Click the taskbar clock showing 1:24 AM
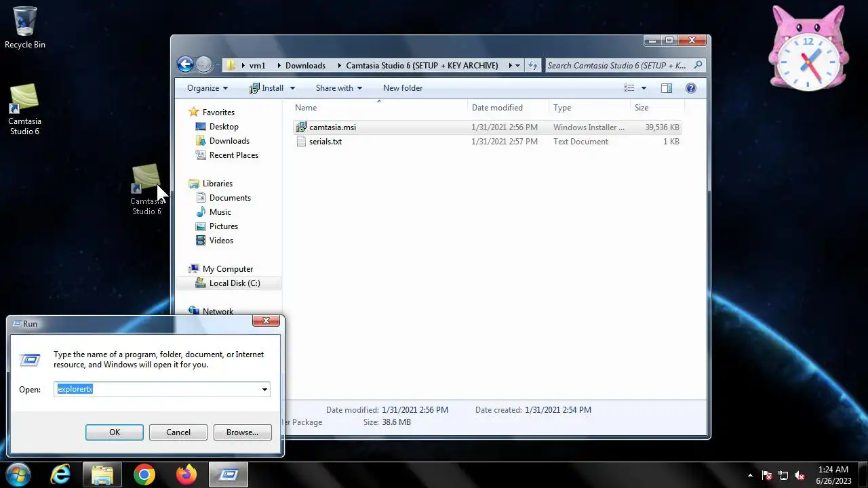Screen dimensions: 868x488 (833, 475)
